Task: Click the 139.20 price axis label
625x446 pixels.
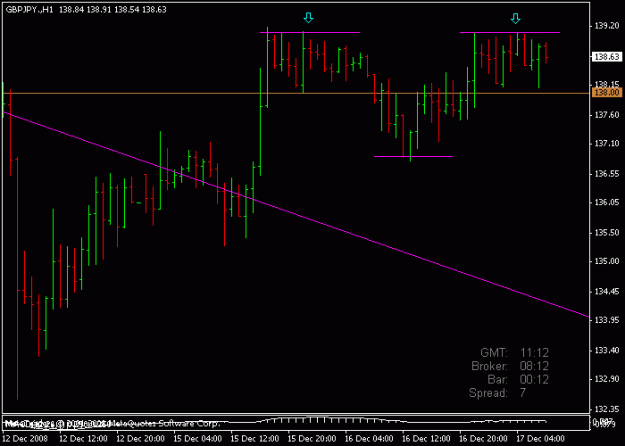Action: (x=607, y=26)
